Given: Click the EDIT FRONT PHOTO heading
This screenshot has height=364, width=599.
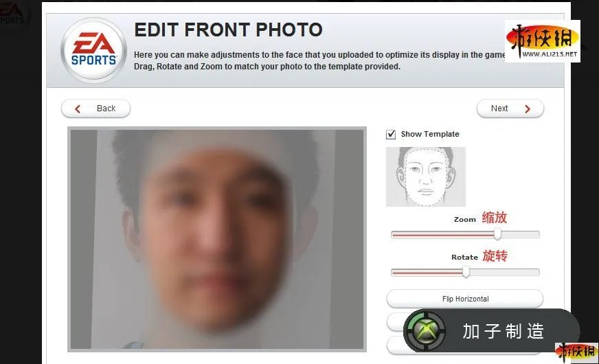Looking at the screenshot, I should coord(229,30).
